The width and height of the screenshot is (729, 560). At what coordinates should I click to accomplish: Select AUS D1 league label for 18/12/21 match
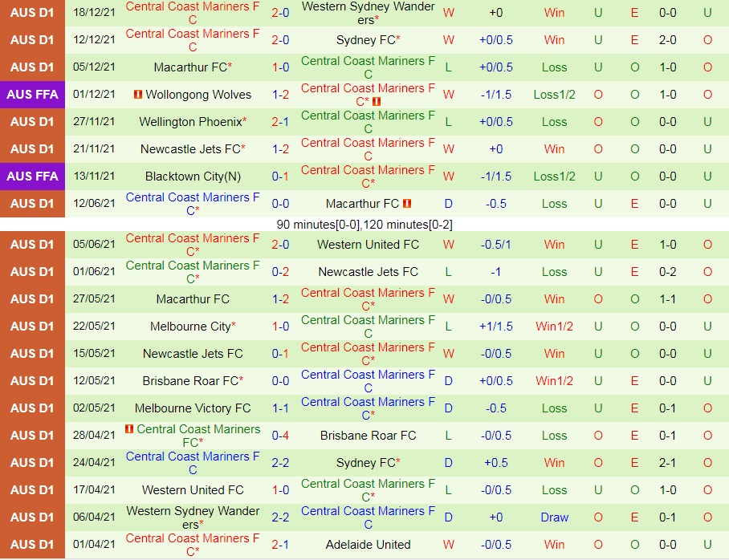point(33,13)
